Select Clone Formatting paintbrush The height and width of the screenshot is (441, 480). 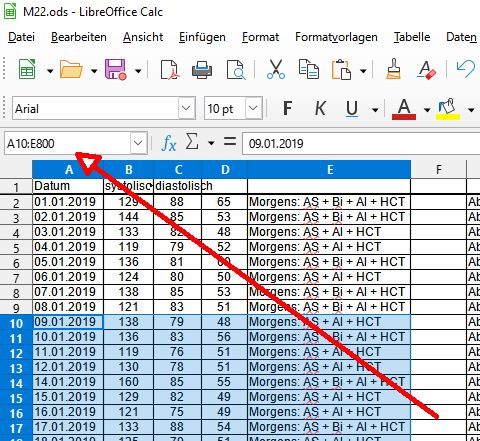394,69
